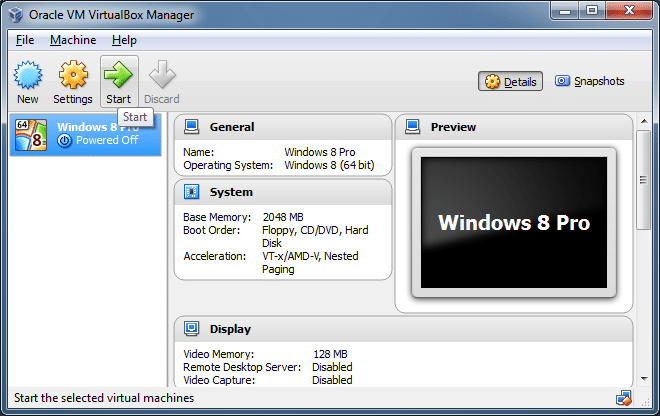Click the New virtual machine icon

[x=28, y=75]
